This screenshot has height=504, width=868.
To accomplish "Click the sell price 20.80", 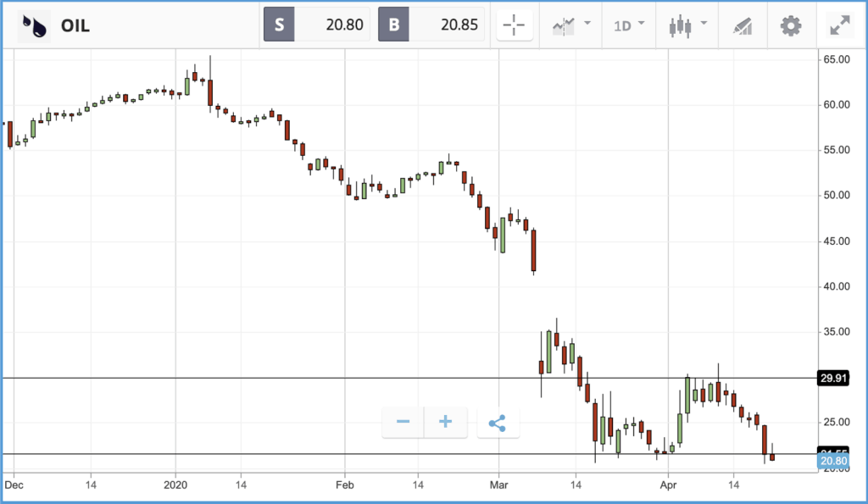I will 344,25.
